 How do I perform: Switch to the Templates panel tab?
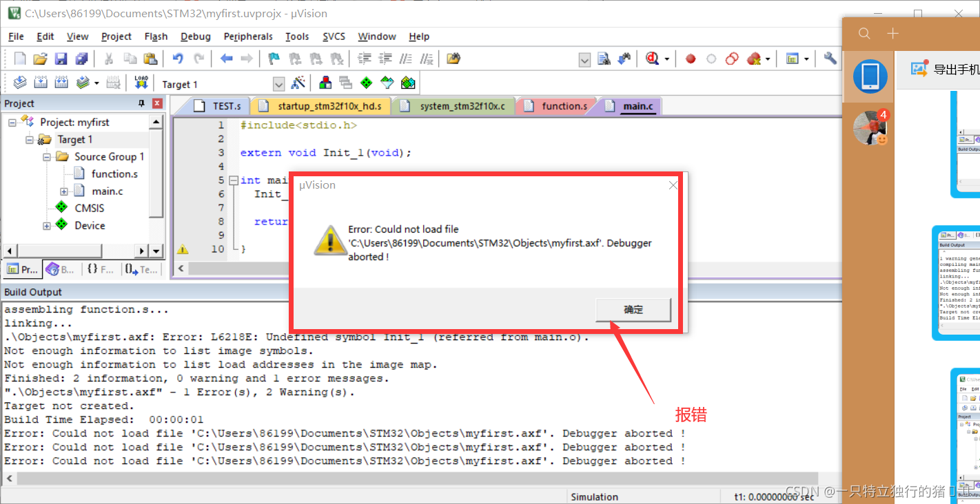pos(141,270)
